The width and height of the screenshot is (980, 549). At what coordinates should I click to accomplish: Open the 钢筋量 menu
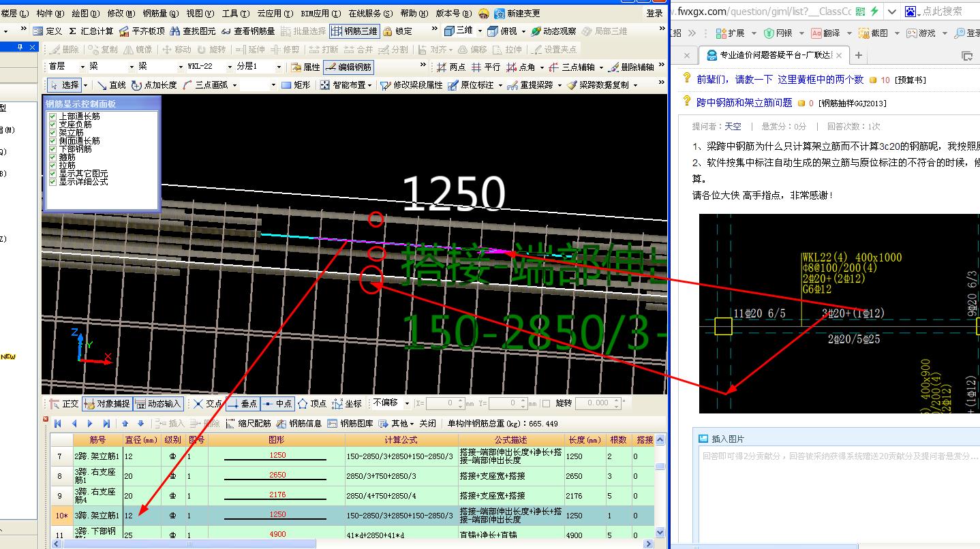click(160, 13)
